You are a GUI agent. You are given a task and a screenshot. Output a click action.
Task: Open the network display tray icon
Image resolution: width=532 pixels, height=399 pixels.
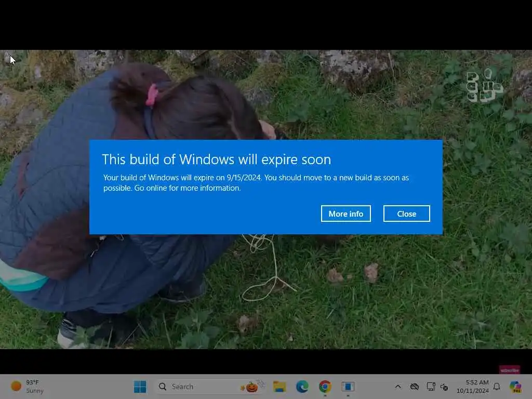pyautogui.click(x=431, y=387)
